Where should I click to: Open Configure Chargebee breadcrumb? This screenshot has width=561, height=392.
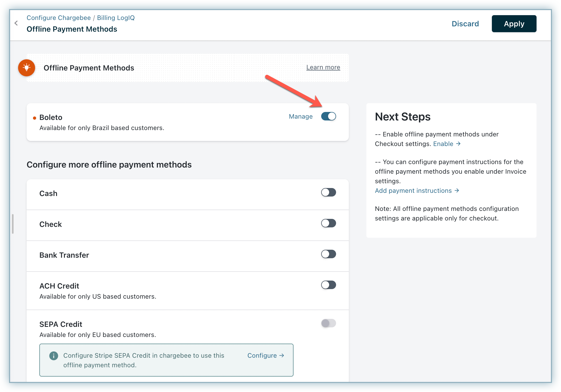pyautogui.click(x=59, y=18)
